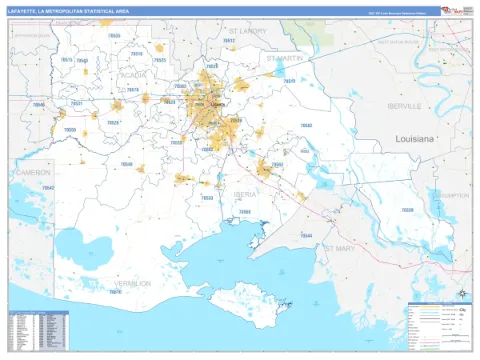Click the ST MARY parish label
This screenshot has width=480, height=360.
(x=340, y=249)
